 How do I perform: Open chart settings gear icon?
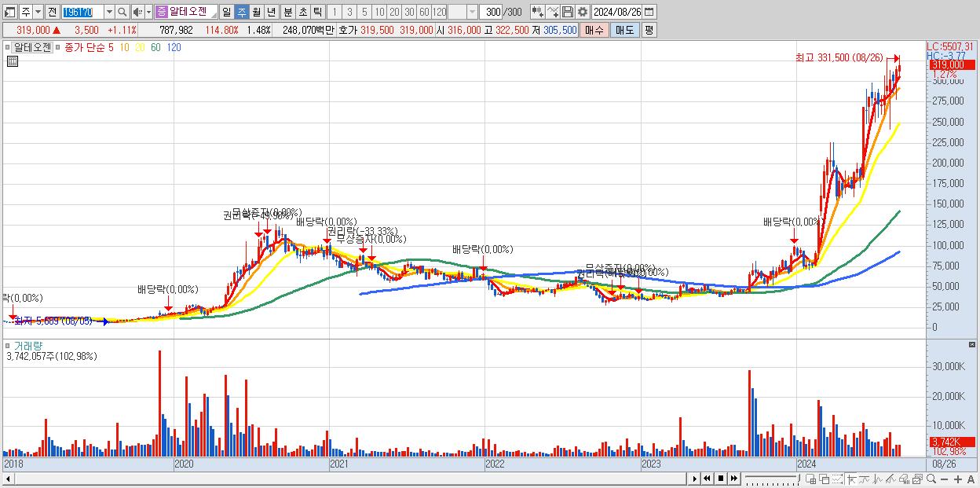(x=582, y=12)
